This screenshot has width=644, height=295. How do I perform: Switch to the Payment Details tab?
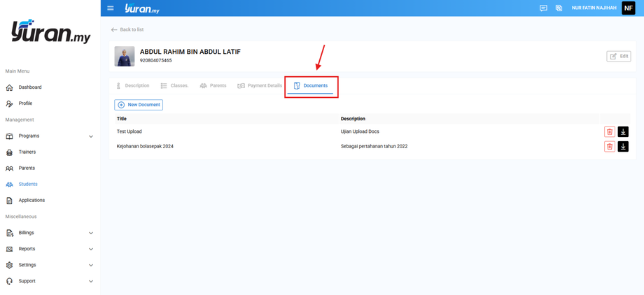point(260,86)
